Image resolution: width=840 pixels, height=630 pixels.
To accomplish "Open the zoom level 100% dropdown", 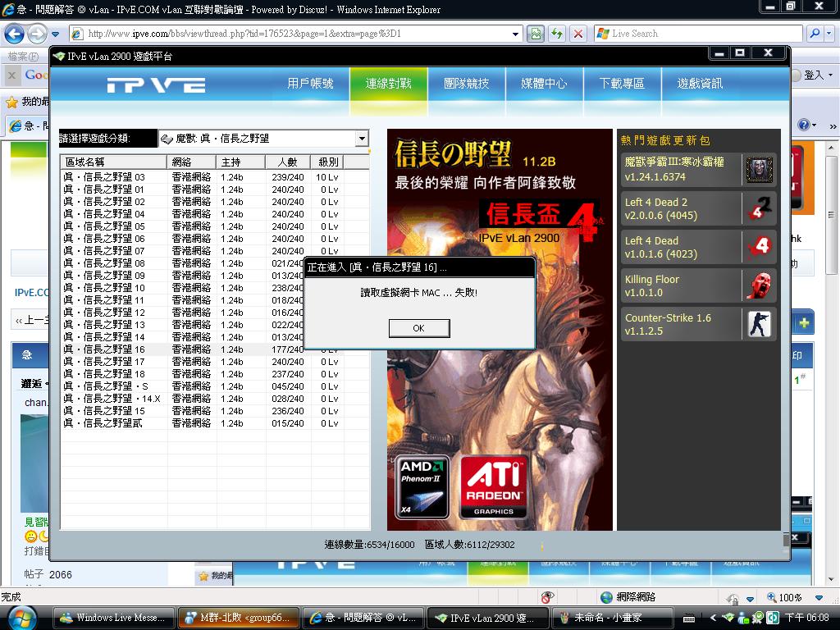I will 818,598.
